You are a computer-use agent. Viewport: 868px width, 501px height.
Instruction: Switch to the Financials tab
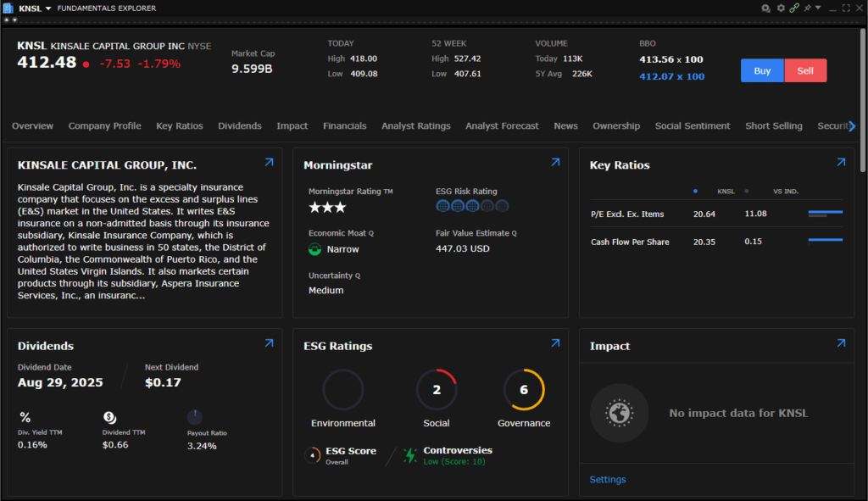click(344, 125)
